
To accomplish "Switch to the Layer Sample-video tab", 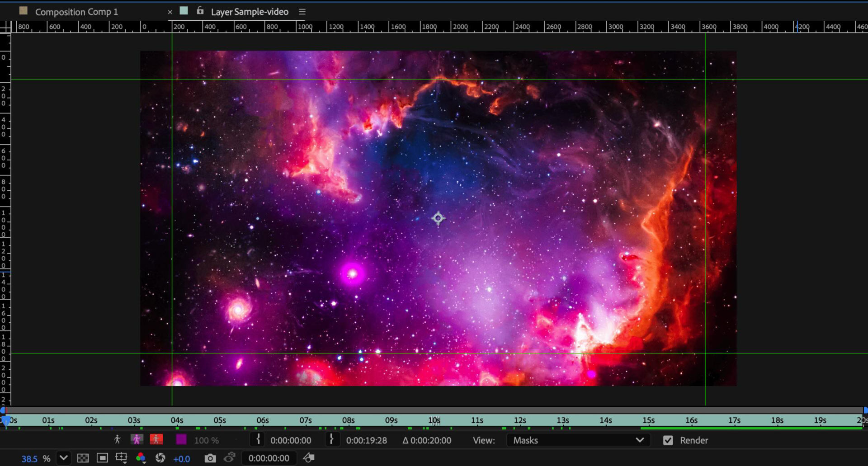I will [250, 12].
